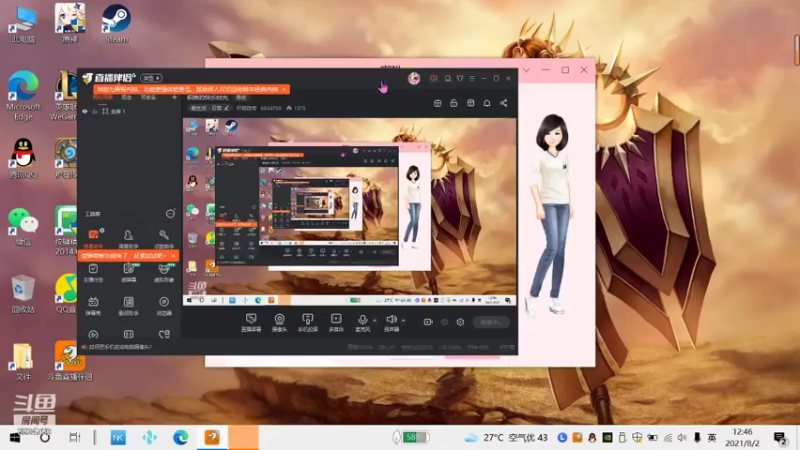Image resolution: width=800 pixels, height=450 pixels.
Task: Toggle the preview eye icon beside settings gear
Action: click(x=444, y=322)
